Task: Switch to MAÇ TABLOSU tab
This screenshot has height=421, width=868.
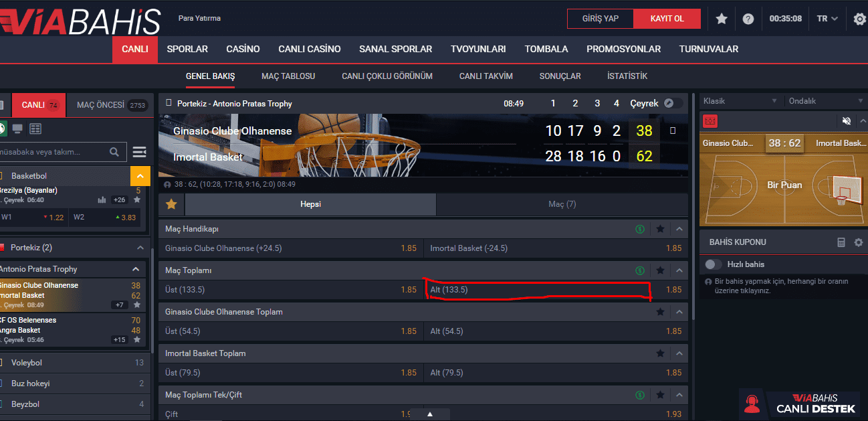Action: (288, 76)
